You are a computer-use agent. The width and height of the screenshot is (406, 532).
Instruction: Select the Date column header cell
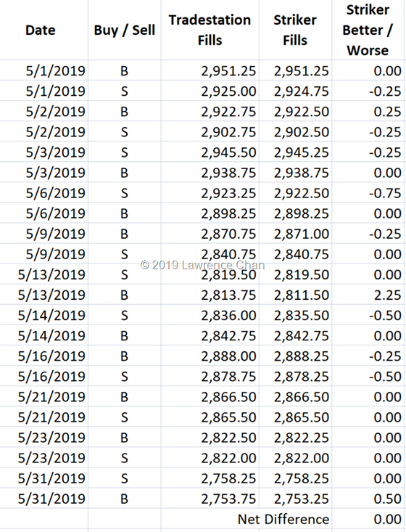point(43,30)
